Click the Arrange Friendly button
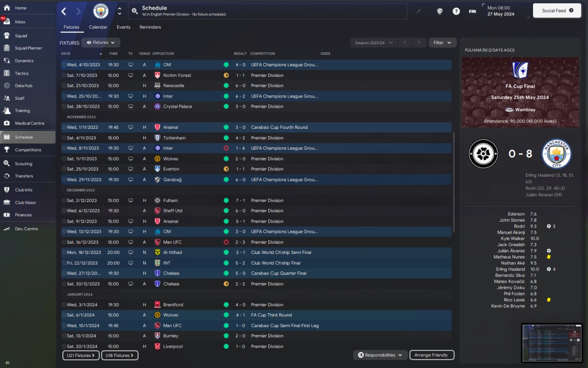 click(431, 355)
